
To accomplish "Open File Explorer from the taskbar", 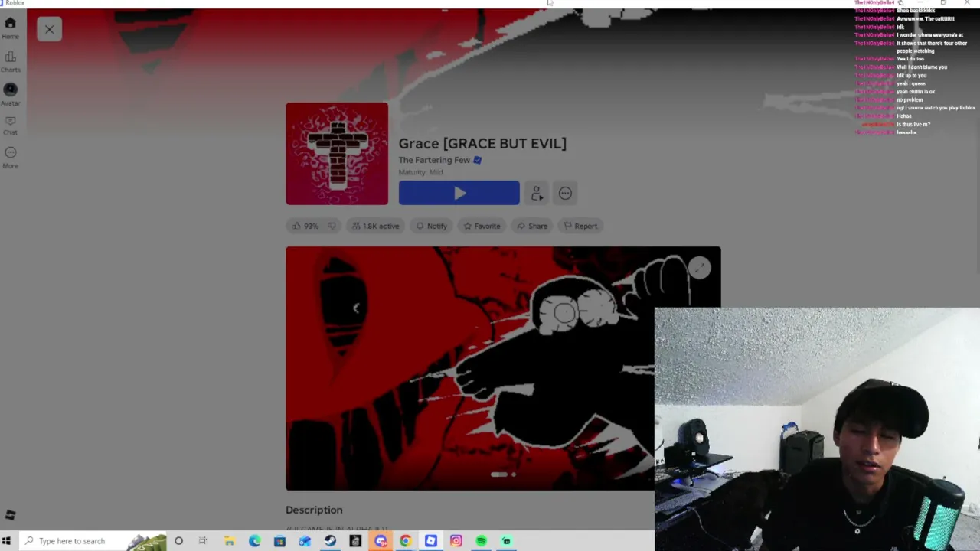I will 229,541.
